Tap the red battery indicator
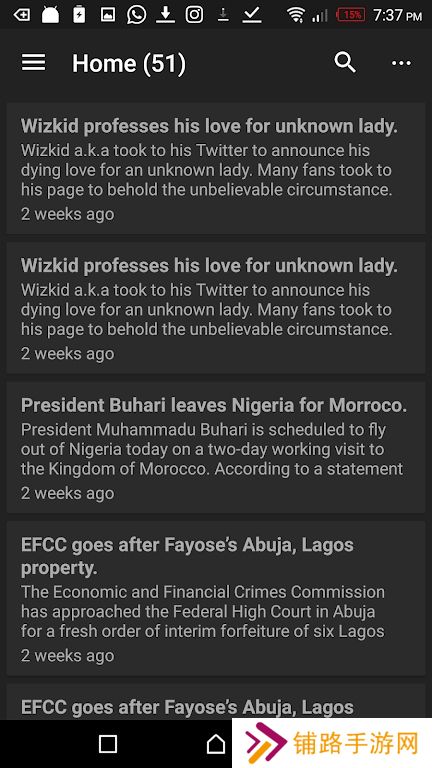This screenshot has width=432, height=768. (x=351, y=15)
